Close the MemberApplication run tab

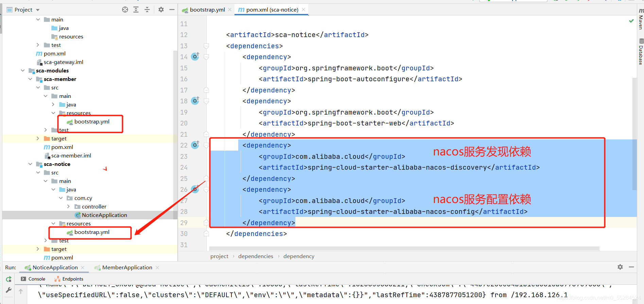[157, 268]
